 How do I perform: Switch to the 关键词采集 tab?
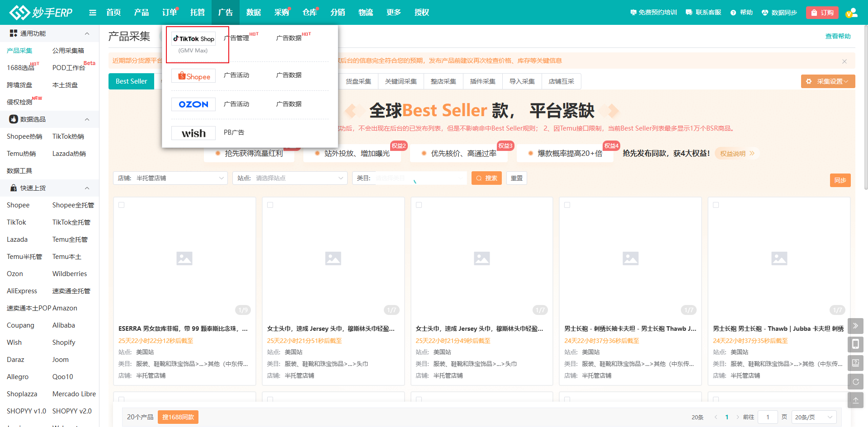[x=401, y=81]
